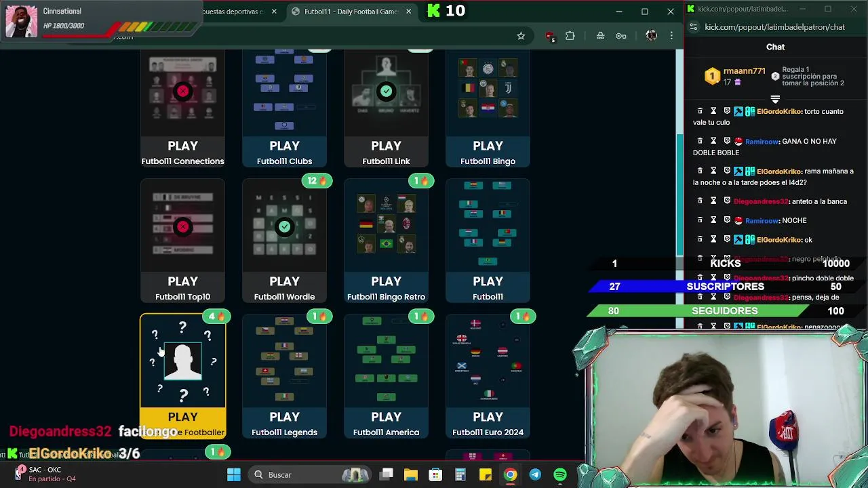The image size is (868, 488).
Task: Open the Chrome three-dot menu
Action: pos(671,36)
